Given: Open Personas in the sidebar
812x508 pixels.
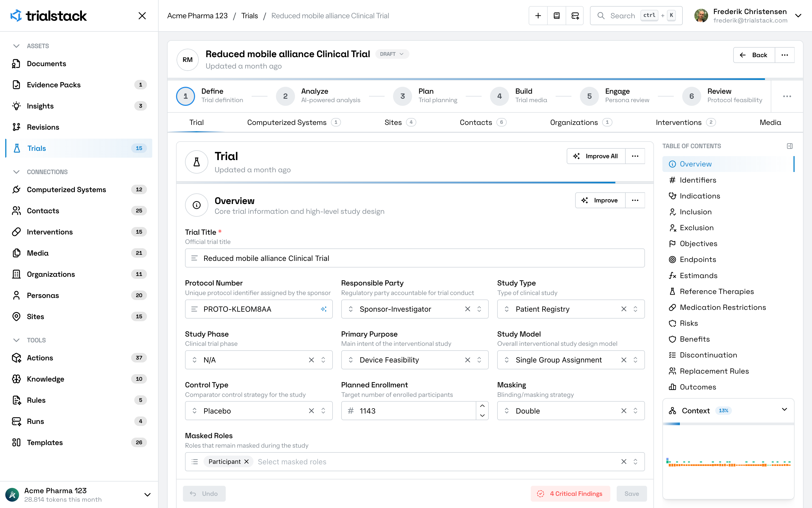Looking at the screenshot, I should point(79,295).
